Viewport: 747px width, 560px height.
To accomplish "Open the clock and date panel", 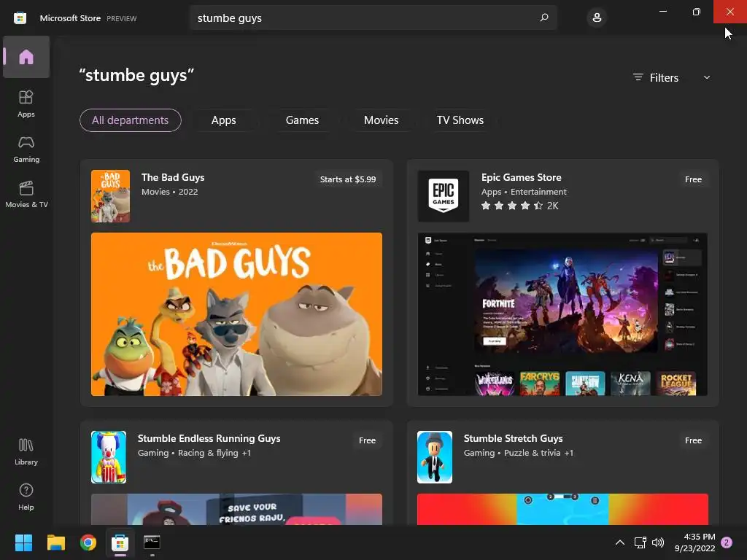I will [x=695, y=542].
